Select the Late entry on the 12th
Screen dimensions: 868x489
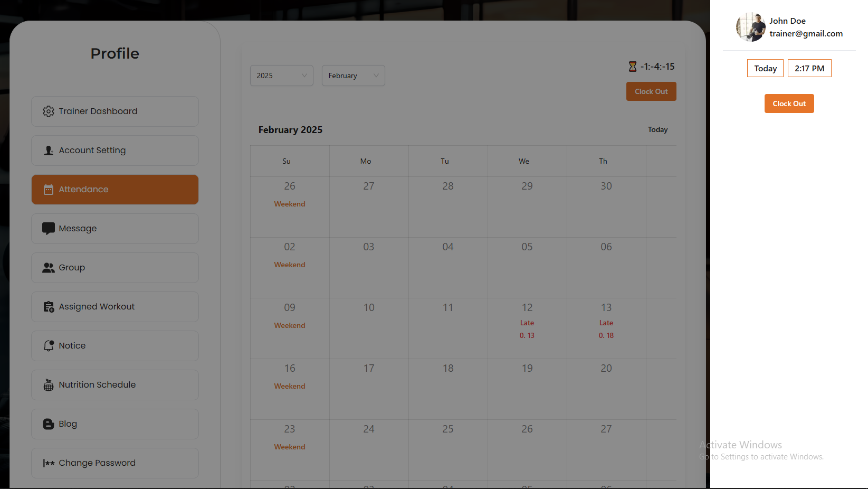[x=527, y=323]
